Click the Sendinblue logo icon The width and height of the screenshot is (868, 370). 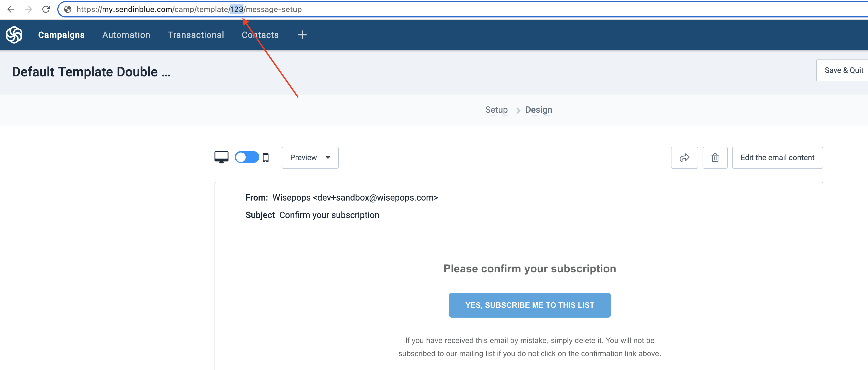coord(14,35)
